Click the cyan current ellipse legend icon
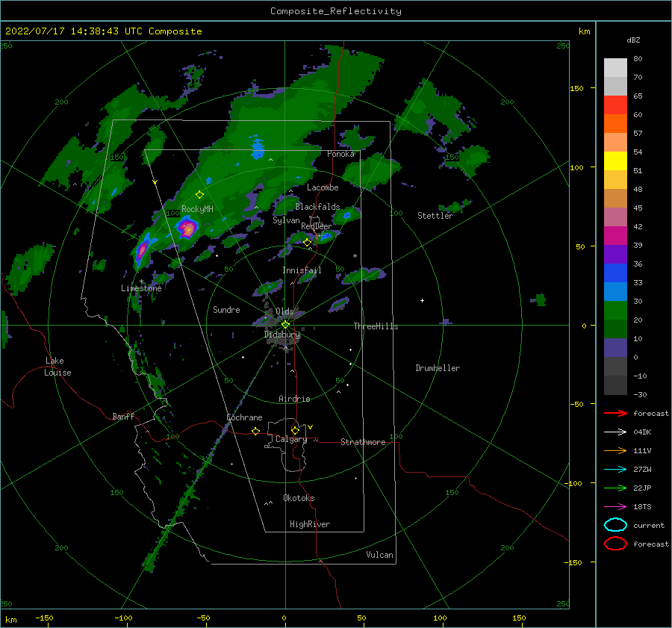This screenshot has height=628, width=672. [x=615, y=525]
